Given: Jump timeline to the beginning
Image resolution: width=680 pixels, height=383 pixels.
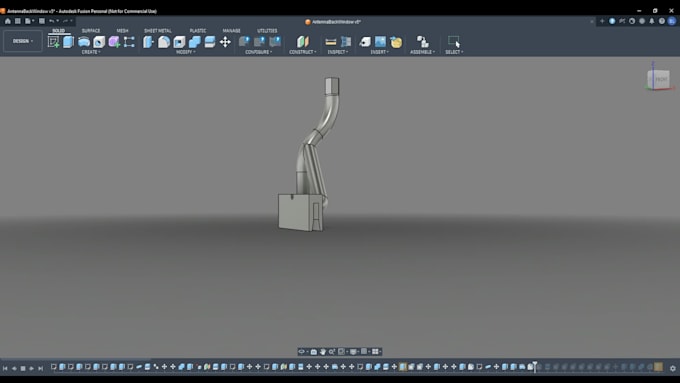Looking at the screenshot, I should pos(5,368).
